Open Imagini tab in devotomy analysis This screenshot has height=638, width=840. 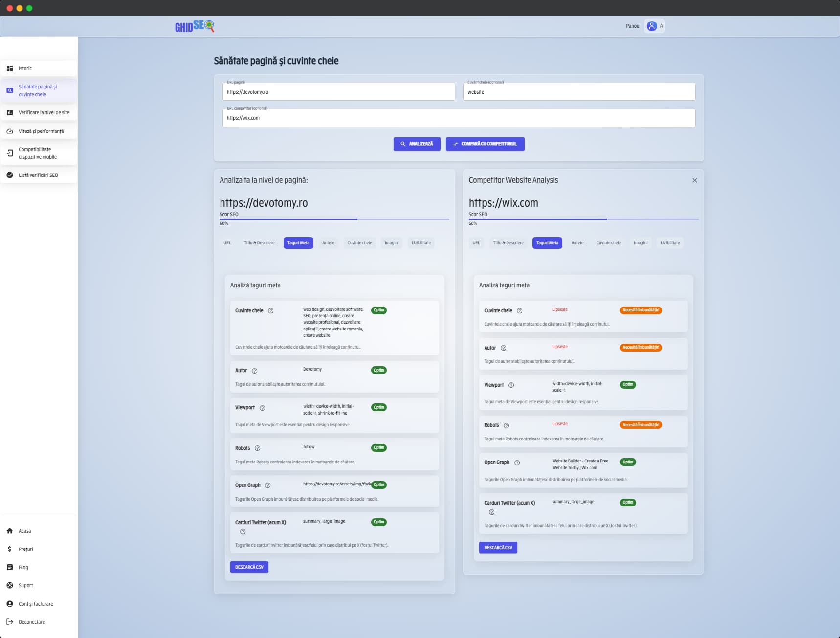(391, 243)
